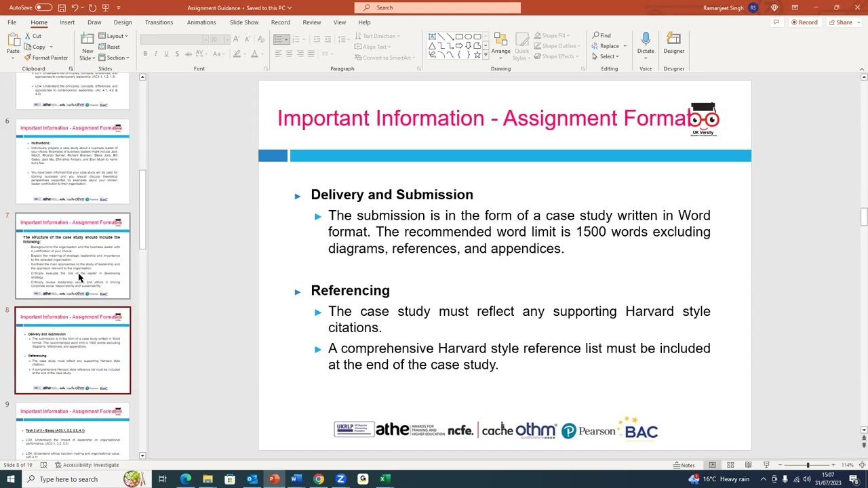Expand the Replace dropdown arrow
This screenshot has width=868, height=488.
pyautogui.click(x=625, y=46)
